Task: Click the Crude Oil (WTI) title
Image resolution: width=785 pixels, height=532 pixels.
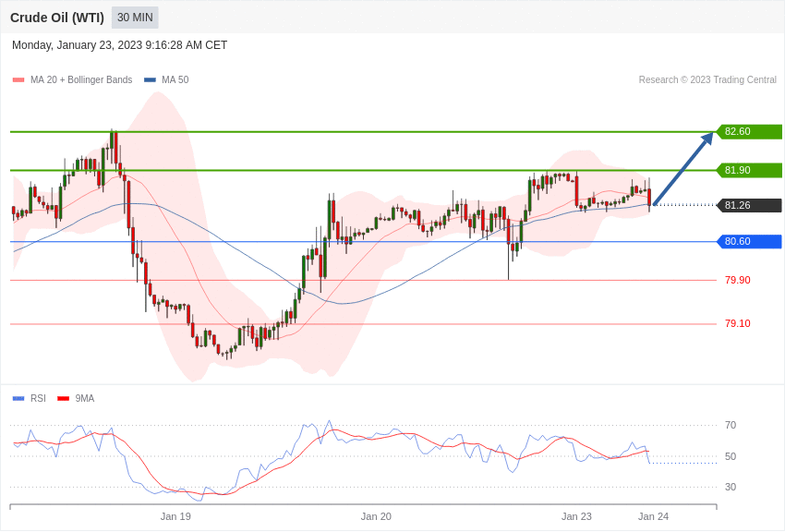Action: [57, 18]
